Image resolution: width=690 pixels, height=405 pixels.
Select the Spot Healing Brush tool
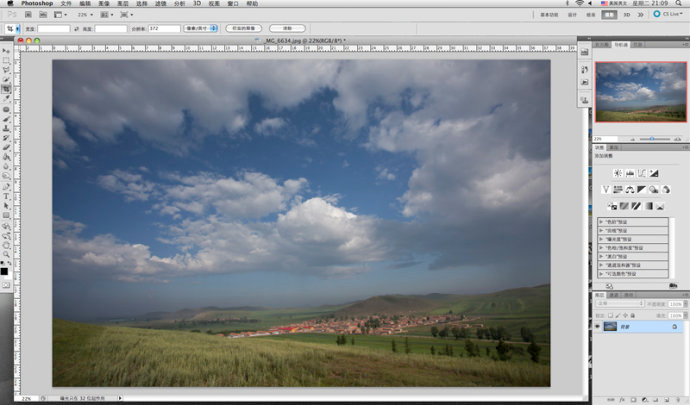click(x=6, y=109)
